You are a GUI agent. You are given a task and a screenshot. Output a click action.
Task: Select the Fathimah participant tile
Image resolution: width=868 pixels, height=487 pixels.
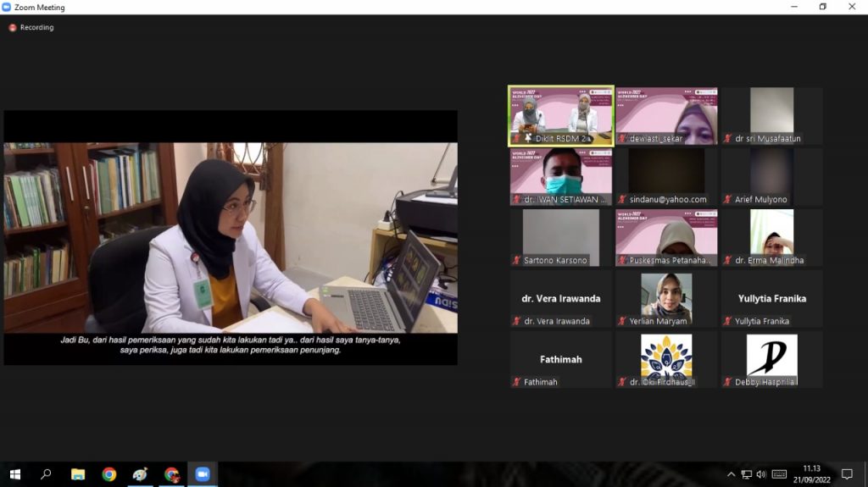click(560, 359)
